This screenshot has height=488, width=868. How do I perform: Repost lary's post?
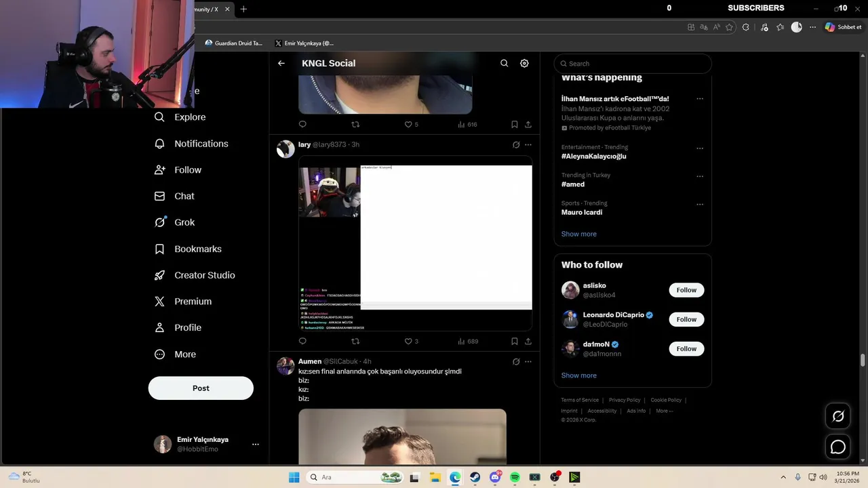tap(355, 342)
